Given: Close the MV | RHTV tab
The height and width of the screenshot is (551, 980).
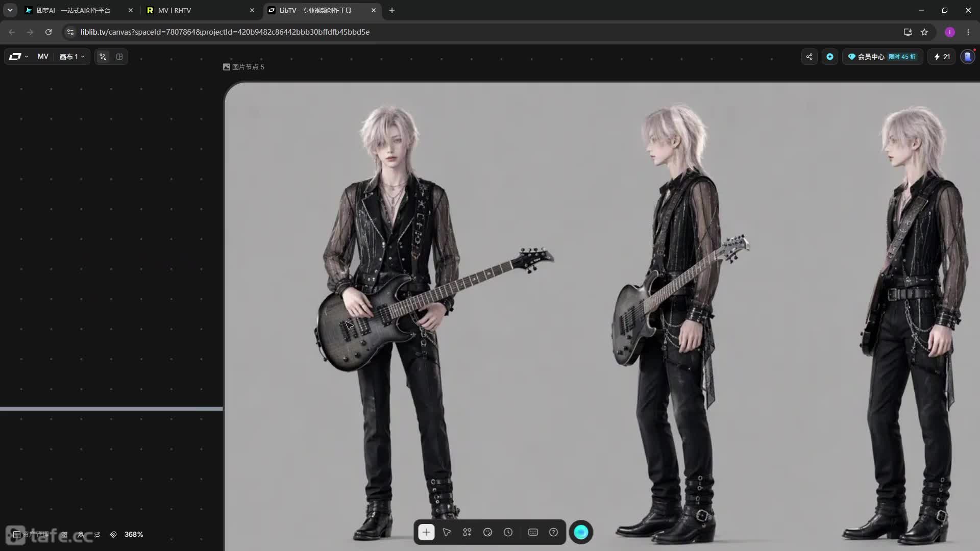Looking at the screenshot, I should coord(252,10).
